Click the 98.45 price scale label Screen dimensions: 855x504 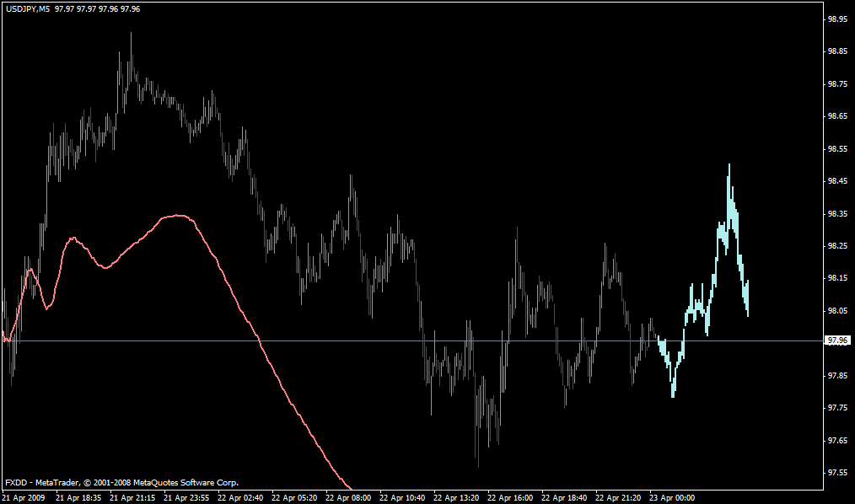pos(837,181)
